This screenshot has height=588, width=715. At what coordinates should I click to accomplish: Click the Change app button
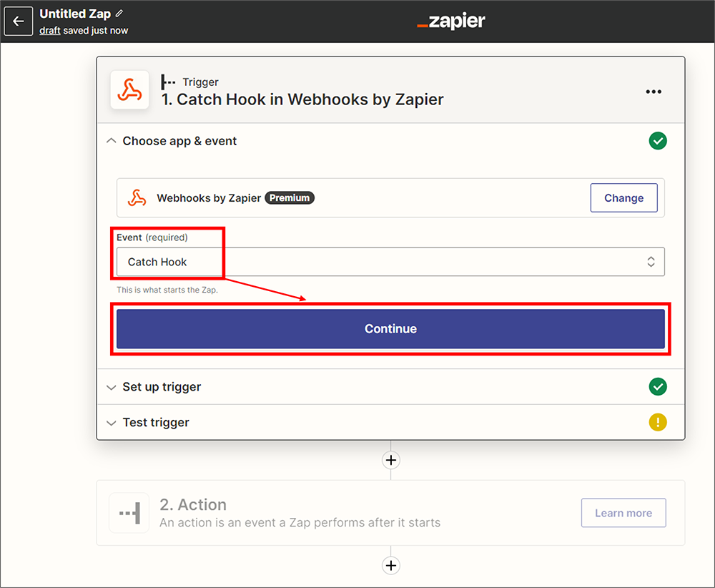coord(623,198)
